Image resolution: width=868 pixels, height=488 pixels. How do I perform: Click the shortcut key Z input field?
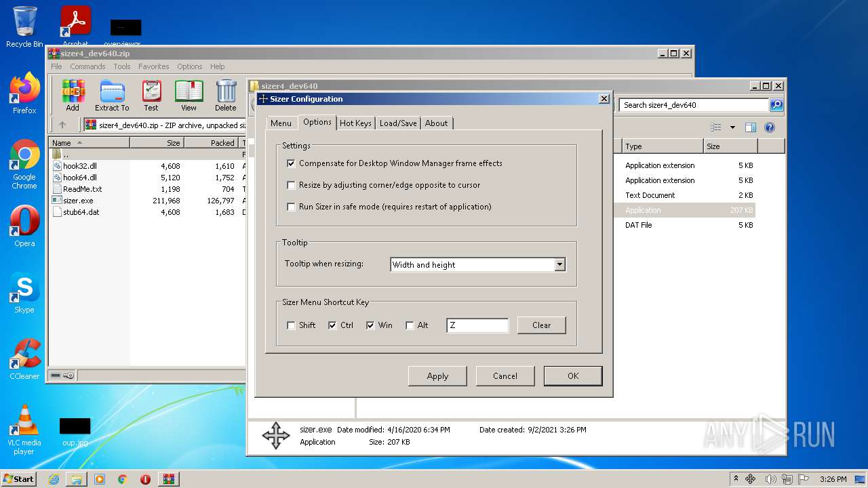tap(477, 325)
